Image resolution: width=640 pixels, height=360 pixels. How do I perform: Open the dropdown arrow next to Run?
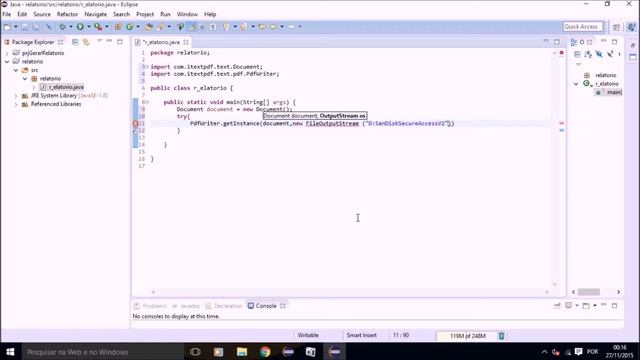(89, 27)
